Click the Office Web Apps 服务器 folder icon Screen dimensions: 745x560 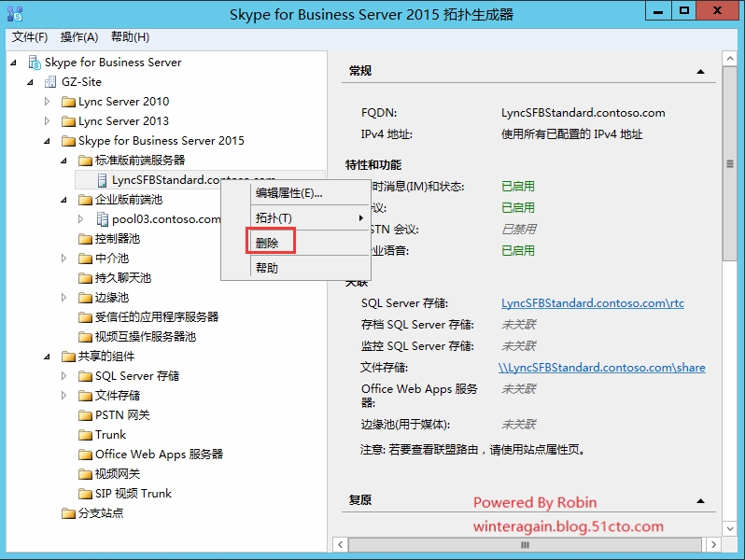pyautogui.click(x=86, y=455)
